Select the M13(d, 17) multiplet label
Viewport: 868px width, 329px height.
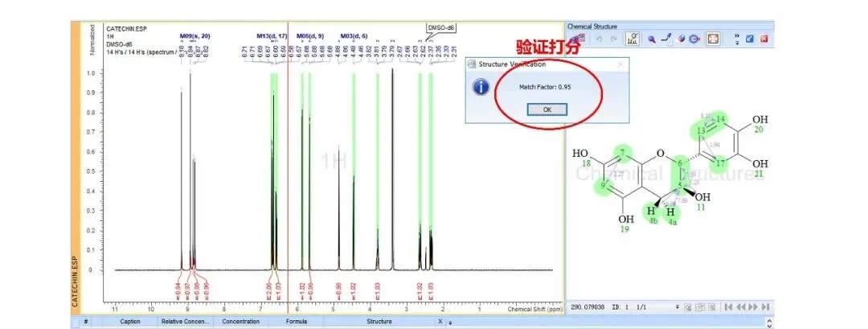click(272, 36)
